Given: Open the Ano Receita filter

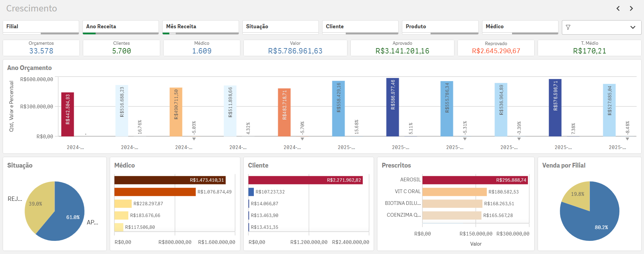Looking at the screenshot, I should pos(121,27).
